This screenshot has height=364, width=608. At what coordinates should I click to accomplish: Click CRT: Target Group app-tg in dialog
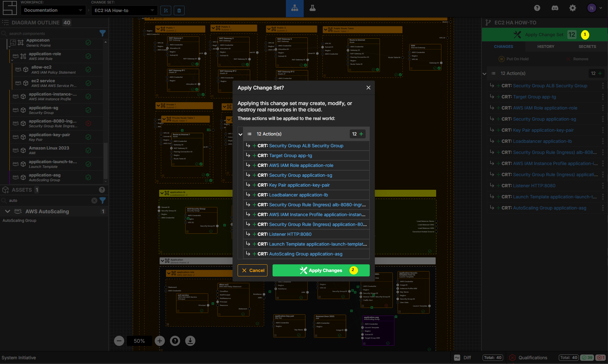(306, 156)
